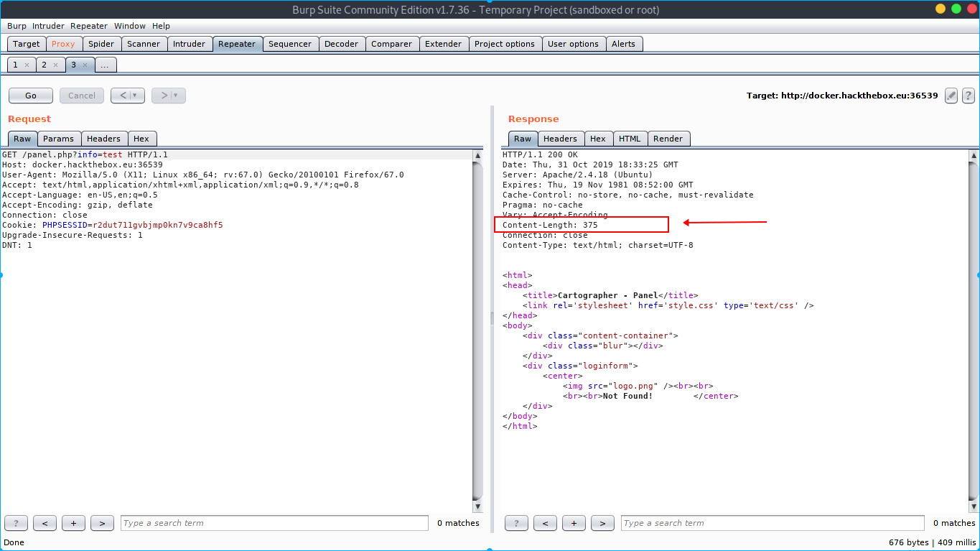The image size is (980, 551).
Task: Click the User-Agent header line
Action: [202, 175]
